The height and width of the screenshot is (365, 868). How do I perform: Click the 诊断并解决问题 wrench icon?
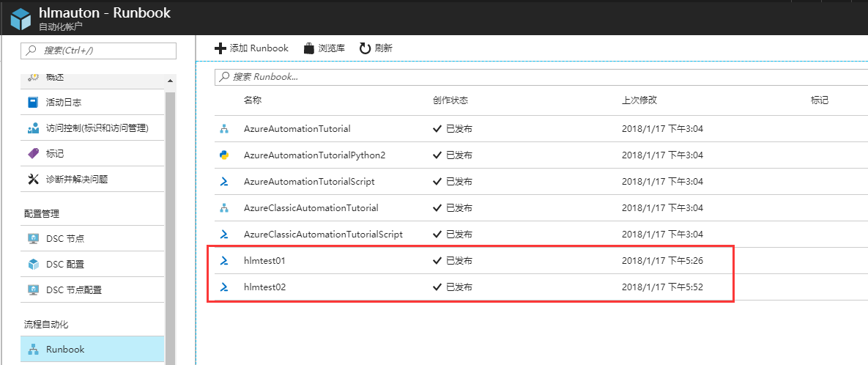(x=33, y=179)
